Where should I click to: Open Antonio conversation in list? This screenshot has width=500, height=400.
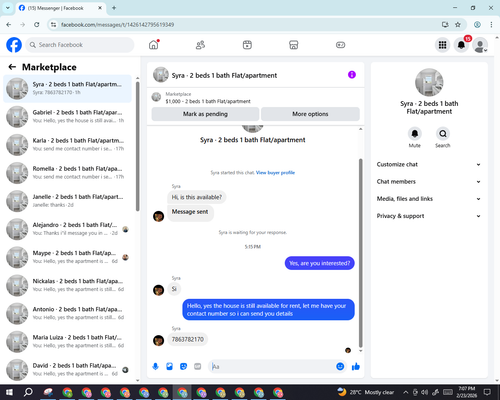click(67, 313)
